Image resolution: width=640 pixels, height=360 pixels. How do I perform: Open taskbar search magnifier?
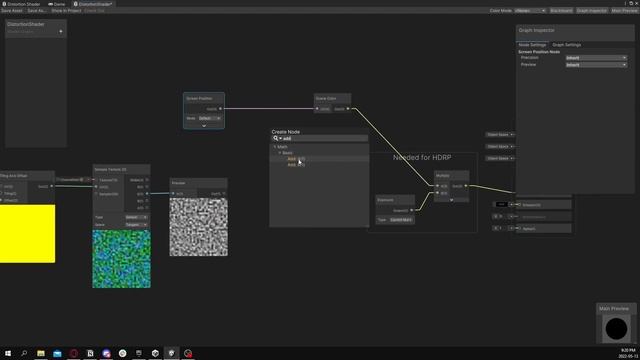click(x=24, y=353)
